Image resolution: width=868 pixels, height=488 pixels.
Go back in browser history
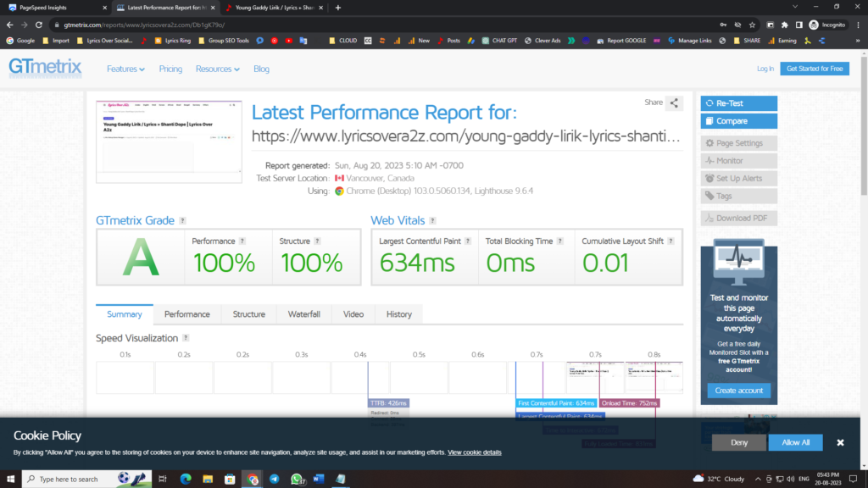click(10, 25)
